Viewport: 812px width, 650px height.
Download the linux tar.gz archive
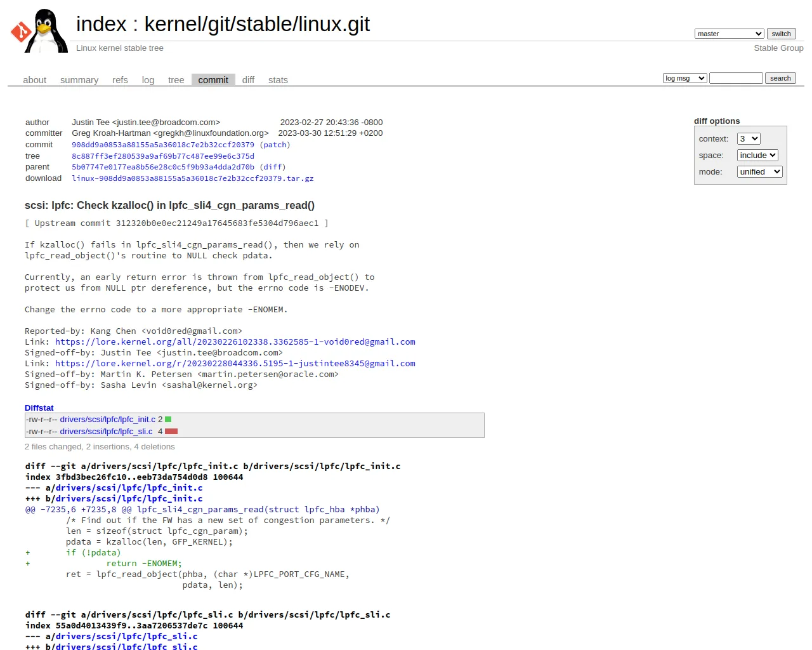click(x=193, y=179)
